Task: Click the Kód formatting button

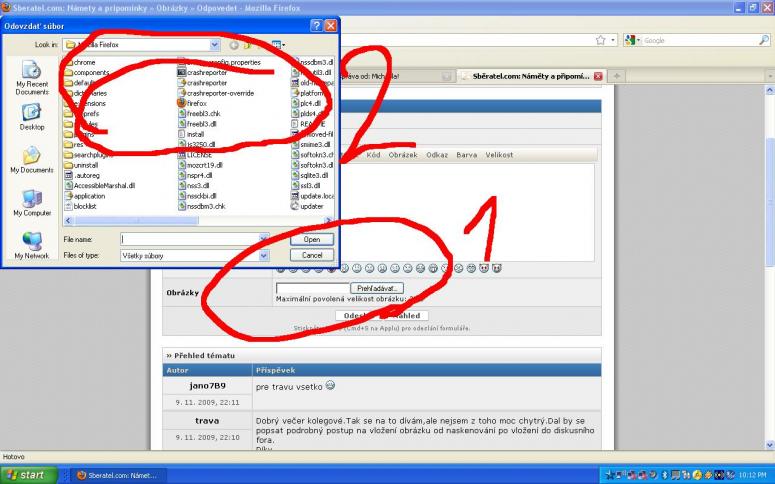Action: [373, 155]
